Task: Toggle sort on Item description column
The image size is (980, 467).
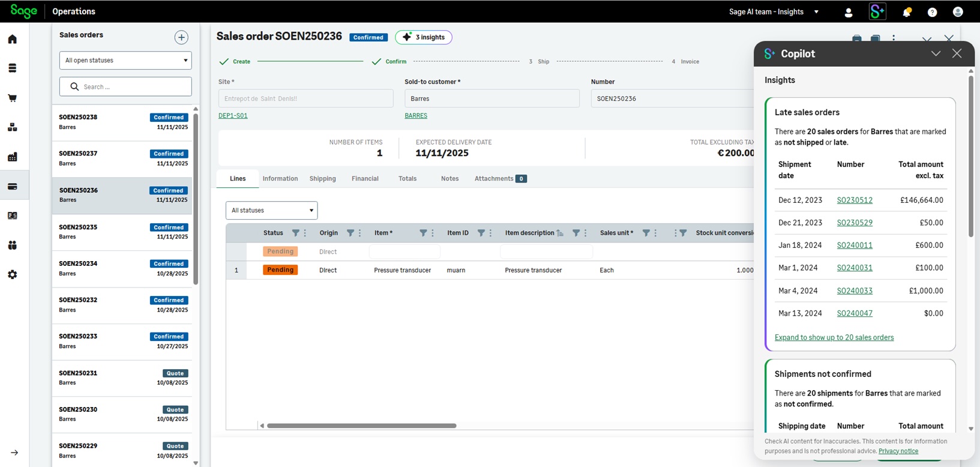Action: pos(559,233)
